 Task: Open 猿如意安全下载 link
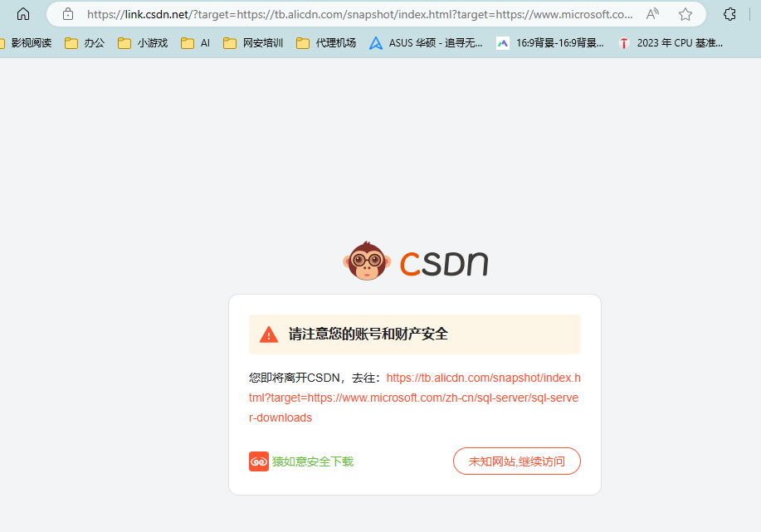point(313,461)
